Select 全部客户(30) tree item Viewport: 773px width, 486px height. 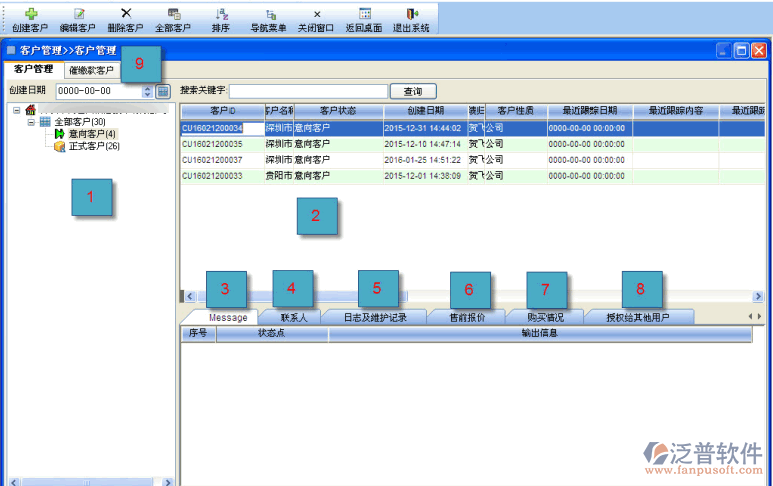click(80, 122)
